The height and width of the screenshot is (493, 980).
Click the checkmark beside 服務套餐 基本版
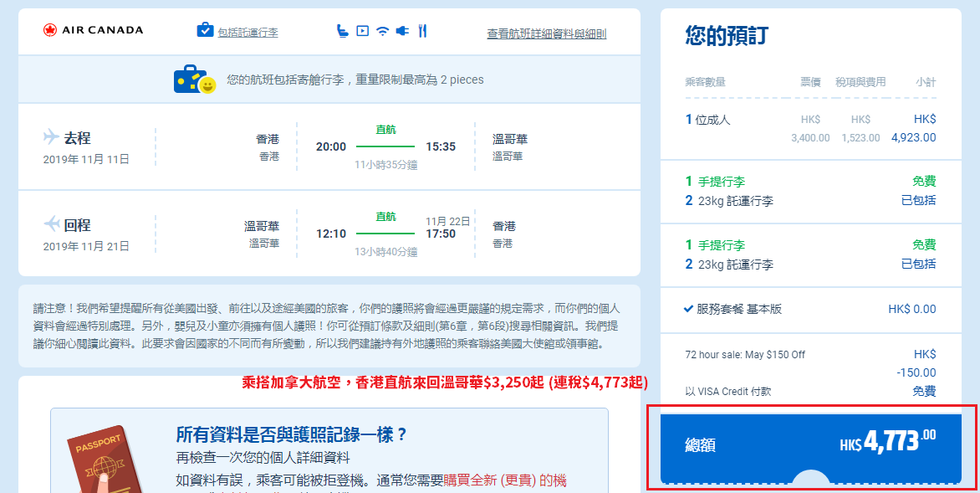click(x=688, y=308)
